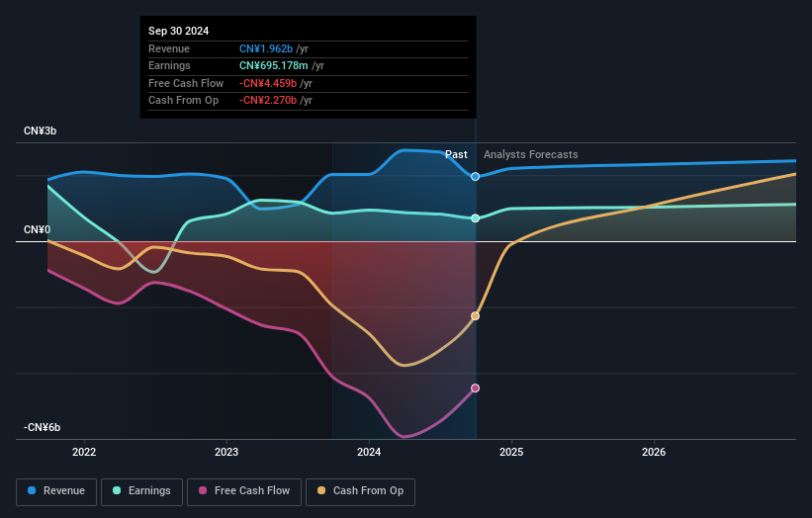
Task: Click the Past label on chart
Action: 456,154
